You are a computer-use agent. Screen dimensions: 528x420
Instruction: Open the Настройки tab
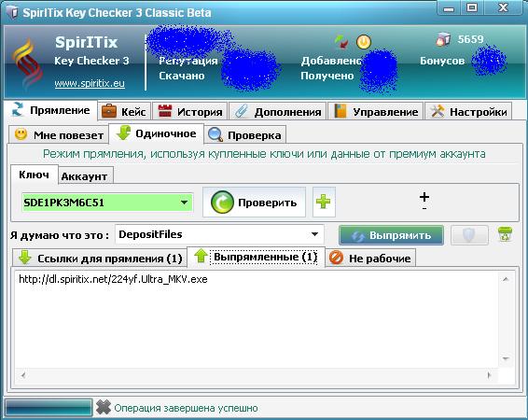click(468, 111)
